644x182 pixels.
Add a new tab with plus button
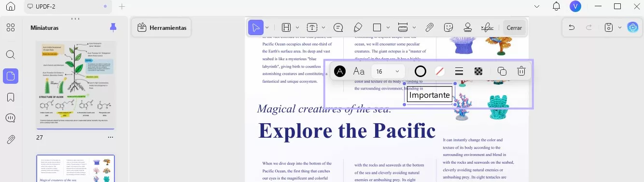click(122, 6)
